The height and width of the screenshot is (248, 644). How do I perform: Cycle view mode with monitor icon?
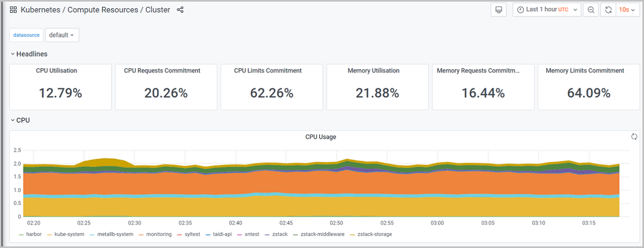point(499,10)
